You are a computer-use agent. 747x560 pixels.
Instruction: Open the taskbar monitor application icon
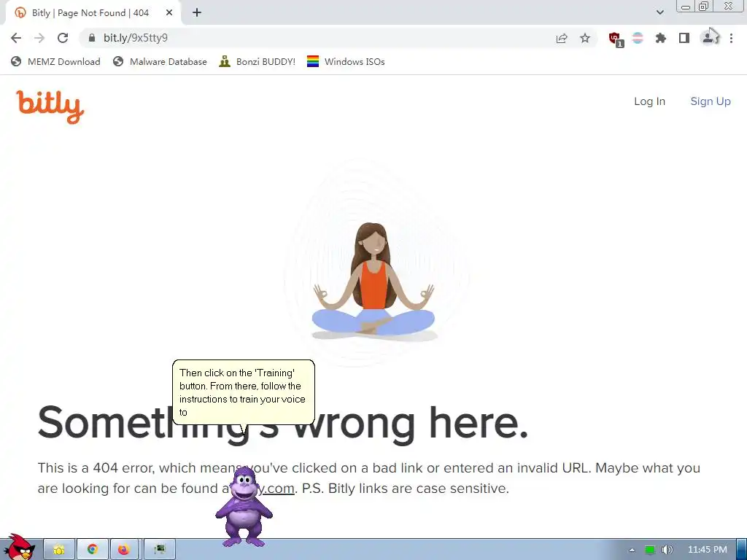(x=160, y=550)
